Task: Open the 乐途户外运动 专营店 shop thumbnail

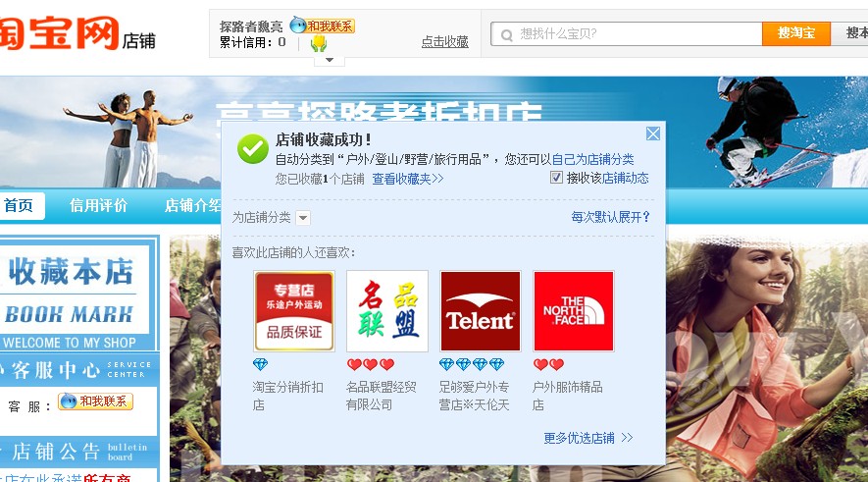Action: 294,311
